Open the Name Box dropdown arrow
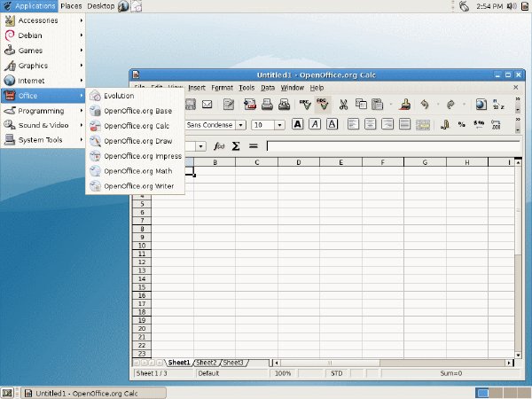Screen dimensions: 532x399 [201, 146]
